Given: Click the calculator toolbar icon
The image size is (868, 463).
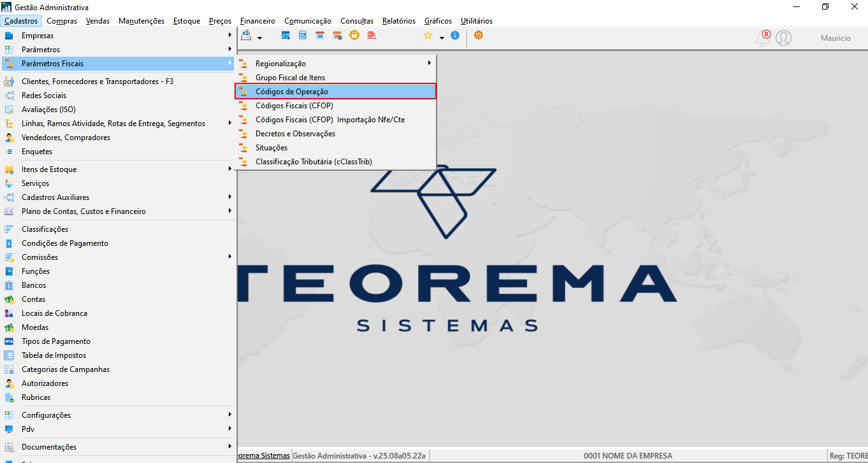Looking at the screenshot, I should (x=303, y=36).
